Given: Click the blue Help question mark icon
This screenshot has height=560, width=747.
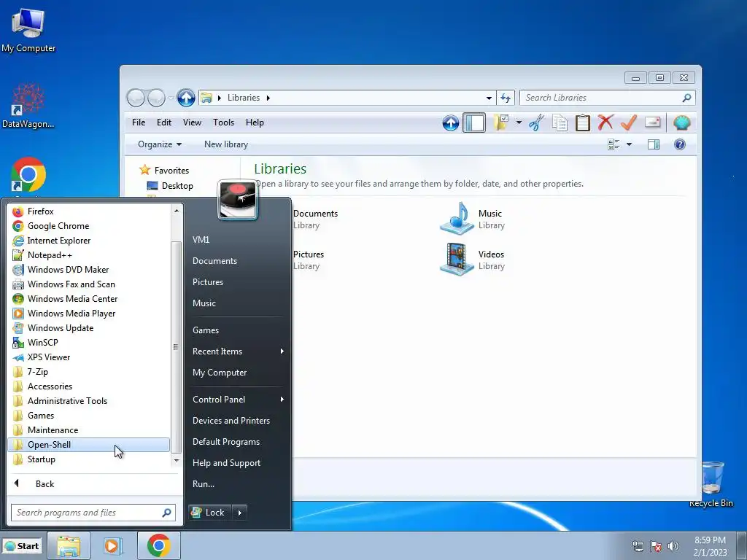Looking at the screenshot, I should pyautogui.click(x=680, y=144).
